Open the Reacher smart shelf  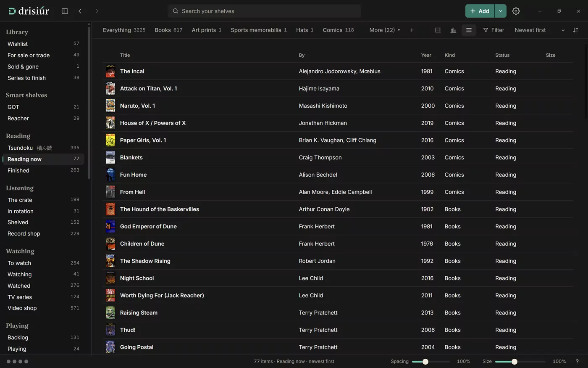tap(44, 118)
